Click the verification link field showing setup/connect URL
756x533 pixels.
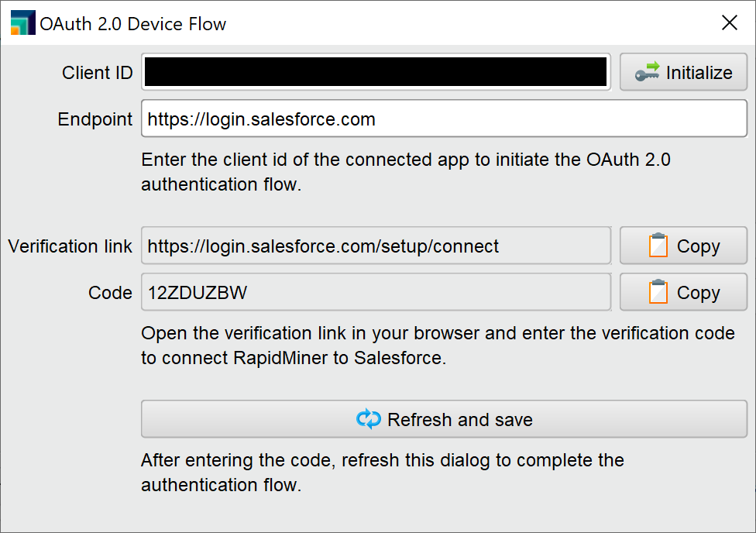pyautogui.click(x=375, y=246)
